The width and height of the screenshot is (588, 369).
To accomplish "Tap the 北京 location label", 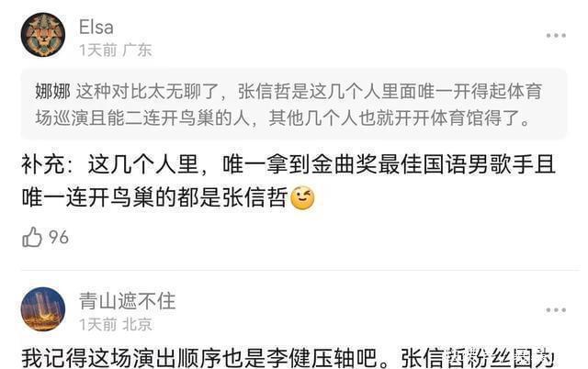I will [x=137, y=324].
